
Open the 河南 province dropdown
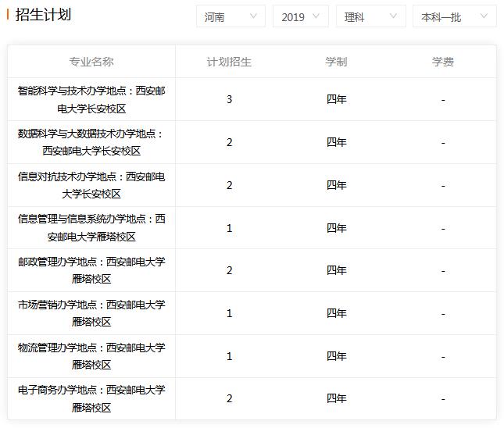pos(231,16)
